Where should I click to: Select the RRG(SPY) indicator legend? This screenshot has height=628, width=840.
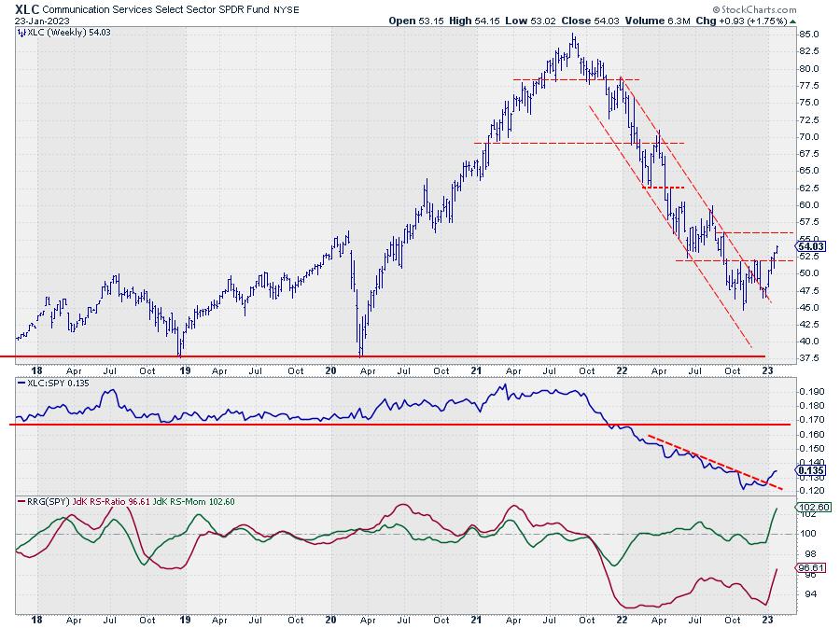tap(42, 502)
